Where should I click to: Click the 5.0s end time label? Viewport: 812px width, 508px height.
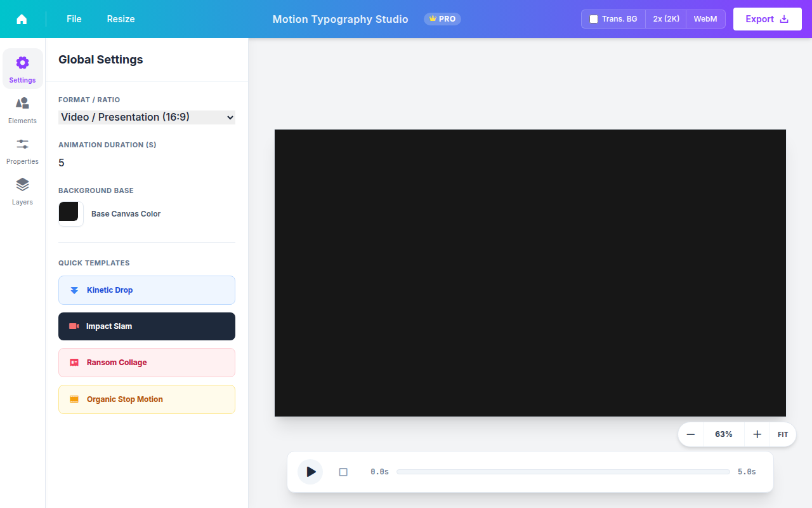pyautogui.click(x=747, y=472)
